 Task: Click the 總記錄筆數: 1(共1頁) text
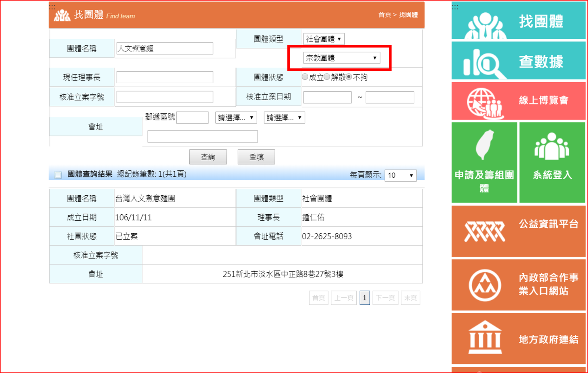coord(152,174)
